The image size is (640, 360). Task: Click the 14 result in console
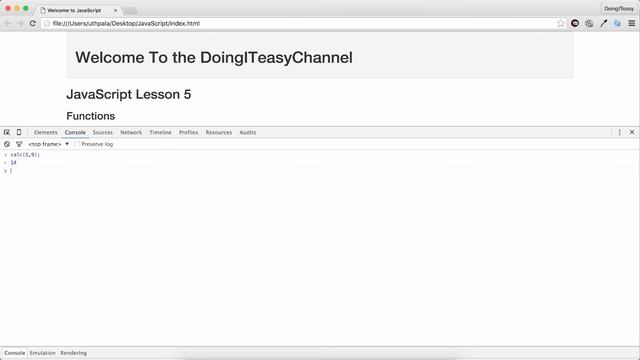pos(13,162)
